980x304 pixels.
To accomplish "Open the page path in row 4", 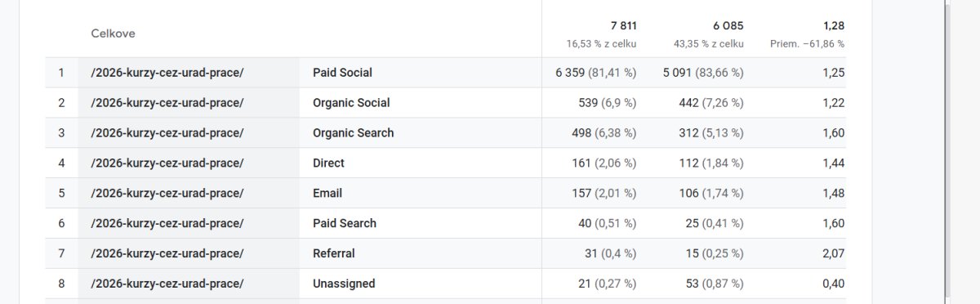I will 167,163.
